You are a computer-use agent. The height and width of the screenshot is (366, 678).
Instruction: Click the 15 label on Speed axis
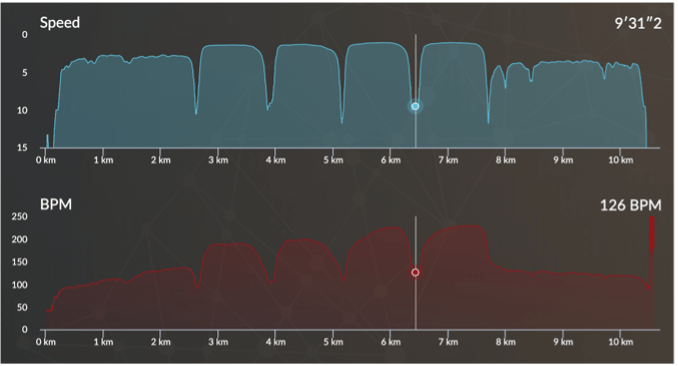pyautogui.click(x=22, y=148)
